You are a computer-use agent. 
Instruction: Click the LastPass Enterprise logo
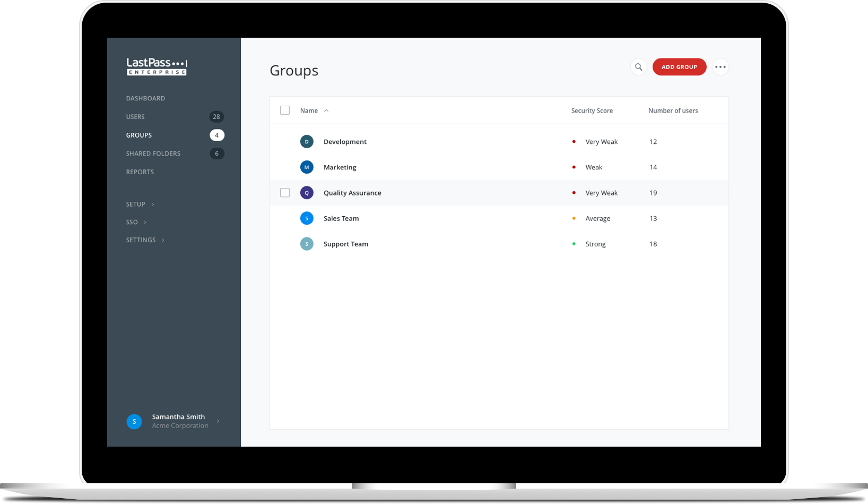(156, 66)
